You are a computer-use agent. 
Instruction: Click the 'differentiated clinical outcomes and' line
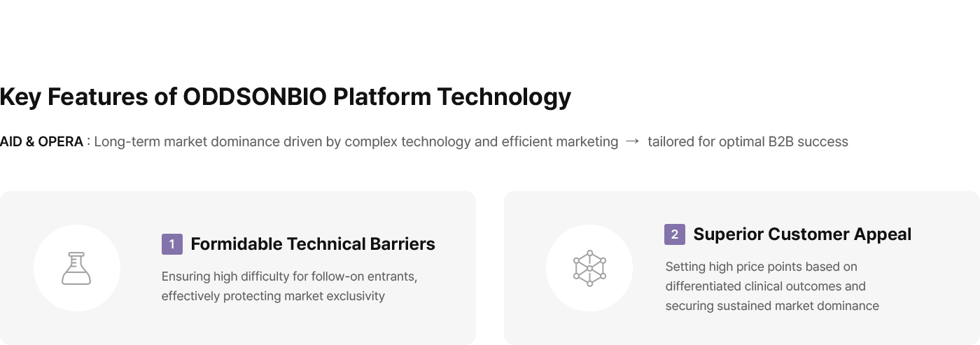[765, 286]
